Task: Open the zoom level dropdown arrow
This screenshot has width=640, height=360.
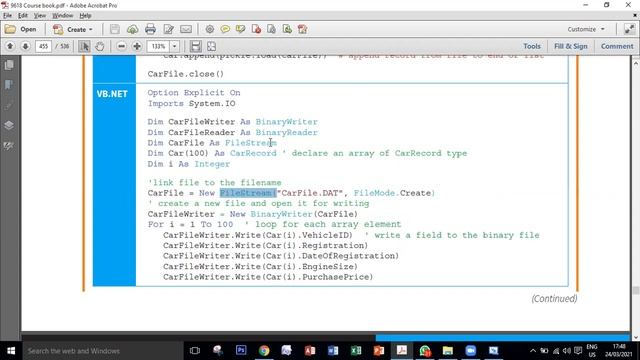Action: (x=174, y=46)
